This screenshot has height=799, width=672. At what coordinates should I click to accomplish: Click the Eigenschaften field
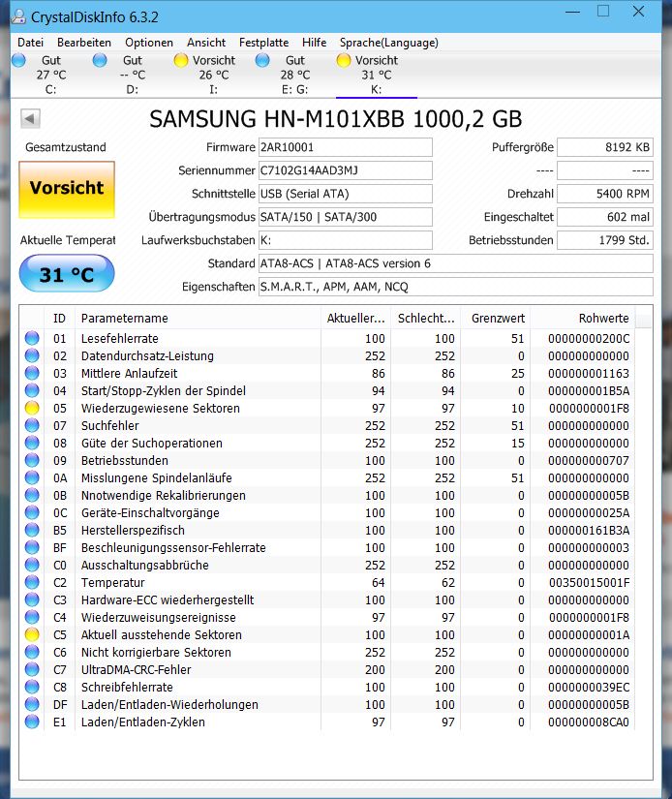click(455, 287)
